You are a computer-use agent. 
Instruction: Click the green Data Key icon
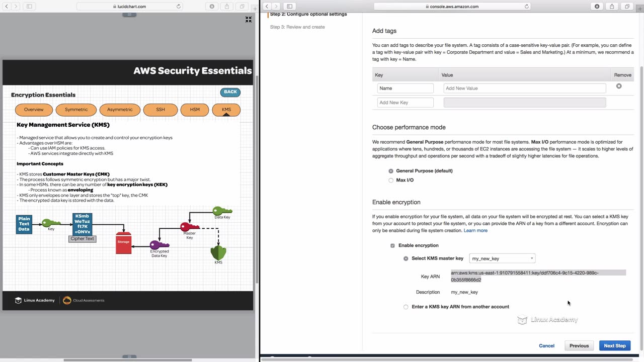click(222, 211)
